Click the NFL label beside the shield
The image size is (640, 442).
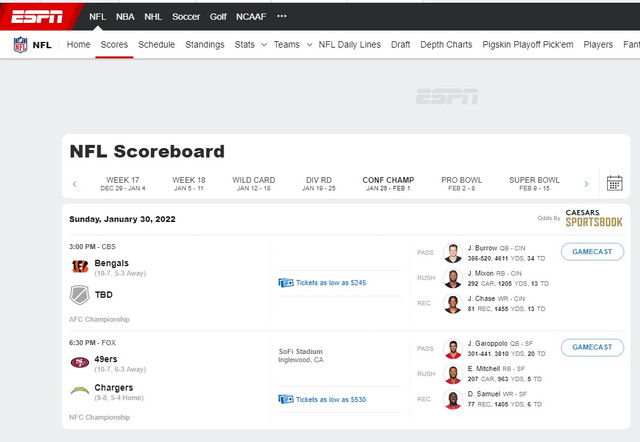(42, 45)
